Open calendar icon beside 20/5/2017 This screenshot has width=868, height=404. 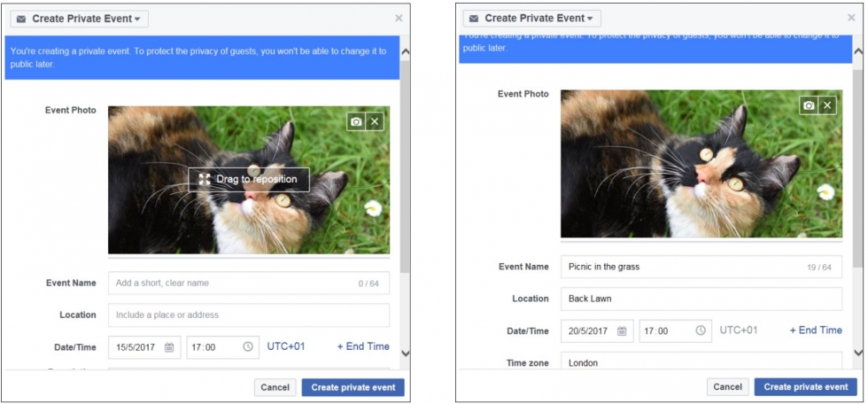click(x=622, y=331)
